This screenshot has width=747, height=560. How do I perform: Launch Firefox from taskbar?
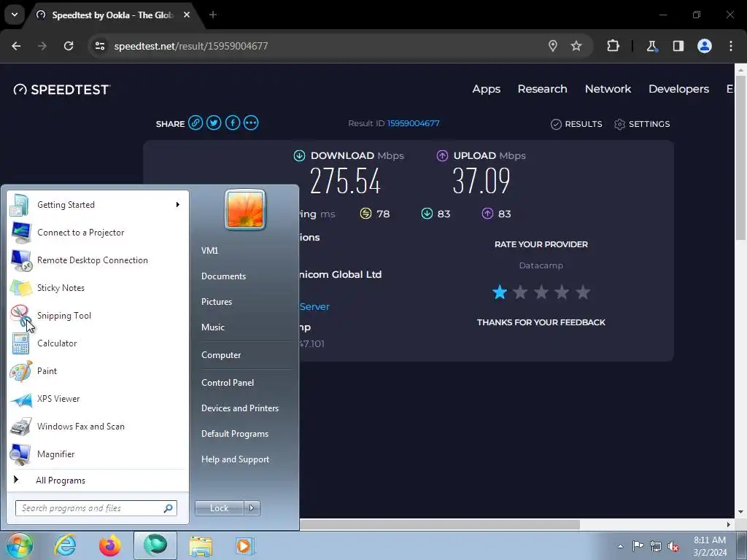(x=109, y=545)
